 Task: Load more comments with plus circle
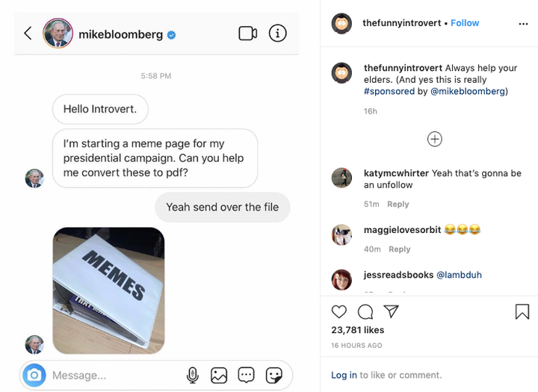pyautogui.click(x=435, y=139)
